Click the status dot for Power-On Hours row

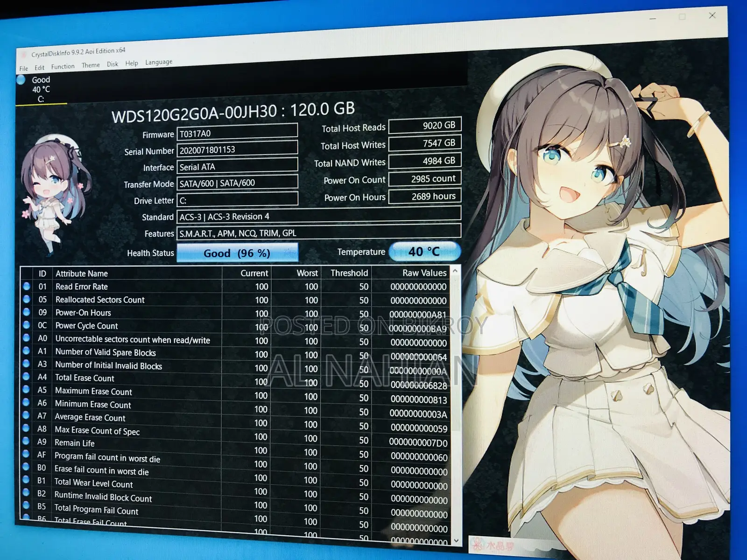(x=27, y=312)
